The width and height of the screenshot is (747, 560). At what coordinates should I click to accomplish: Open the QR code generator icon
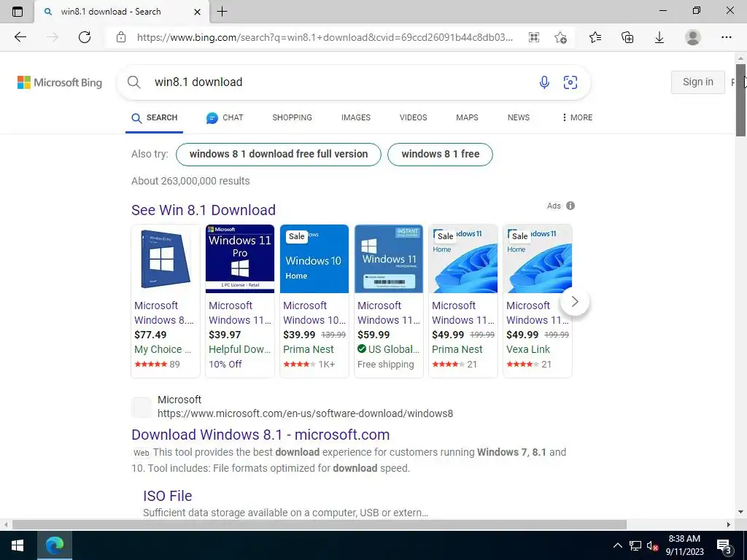(534, 37)
